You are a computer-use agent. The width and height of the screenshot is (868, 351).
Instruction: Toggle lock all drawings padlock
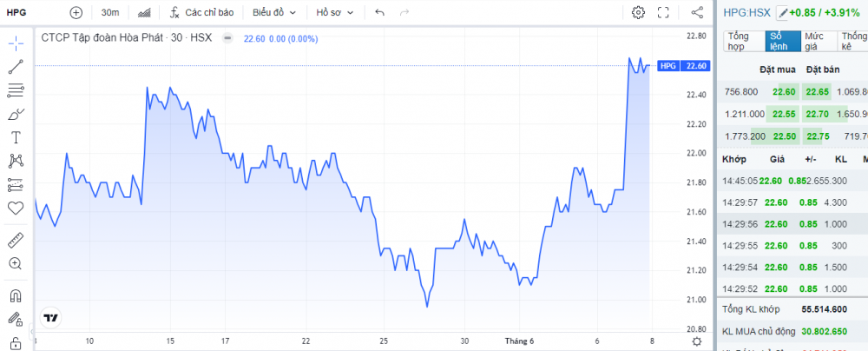(16, 342)
